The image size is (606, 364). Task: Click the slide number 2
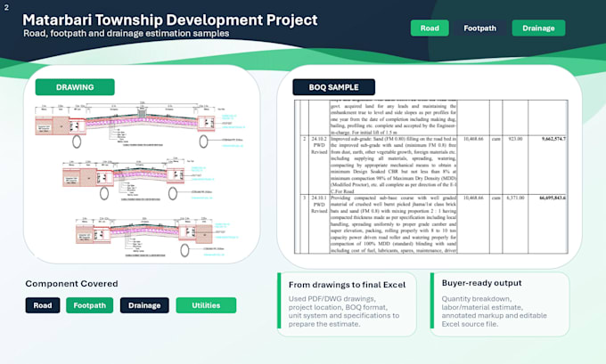tap(6, 7)
